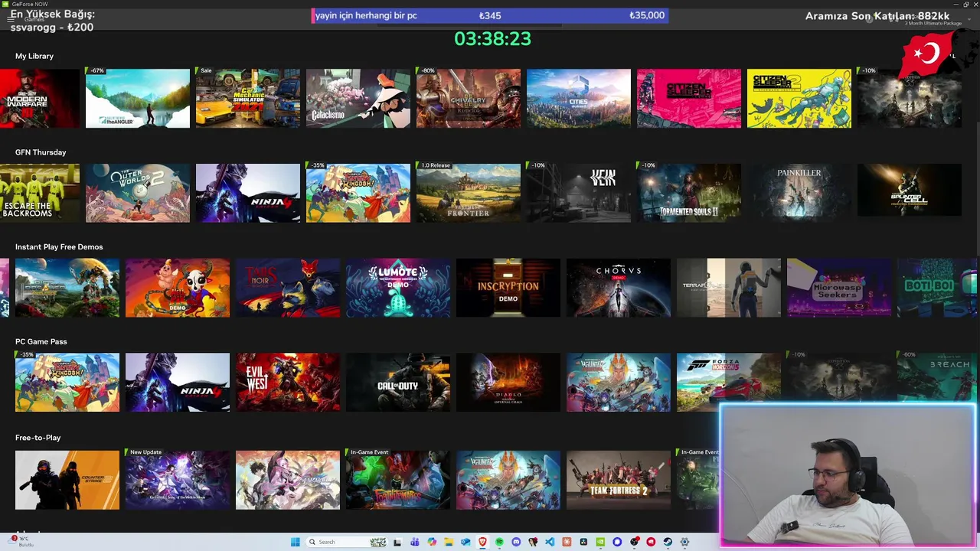The image size is (980, 551).
Task: Select the Microwasp Seekers demo tile
Action: 839,288
